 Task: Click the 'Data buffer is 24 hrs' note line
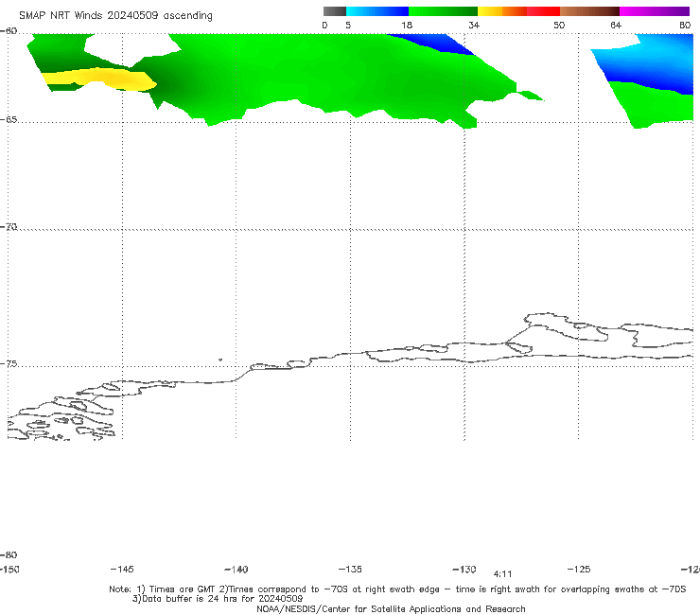[x=218, y=599]
